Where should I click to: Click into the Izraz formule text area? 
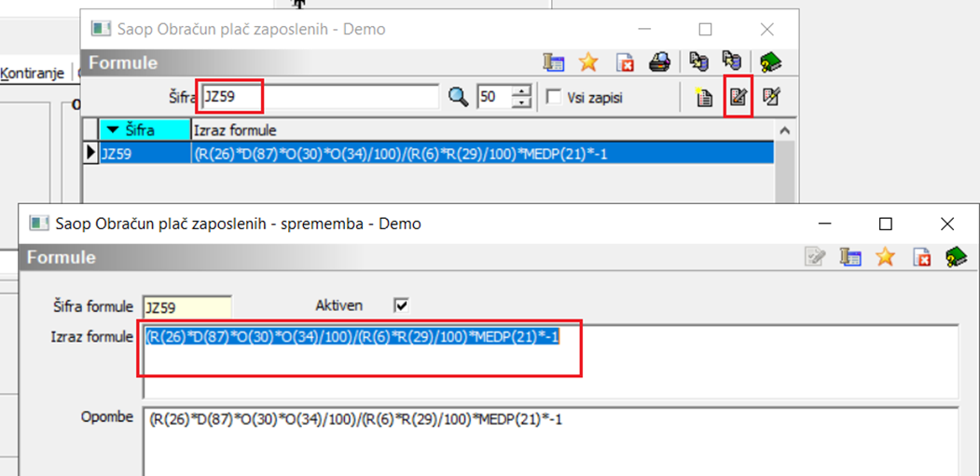click(551, 361)
